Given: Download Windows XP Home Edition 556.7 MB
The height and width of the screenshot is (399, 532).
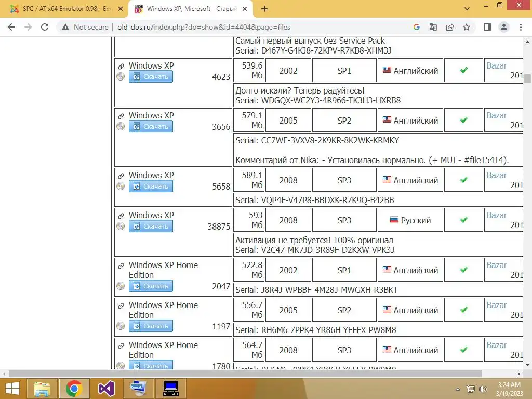Looking at the screenshot, I should click(x=151, y=326).
